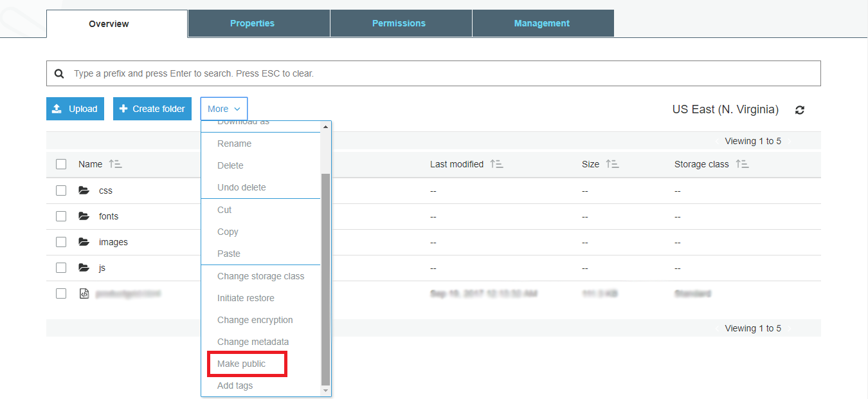Click the Create folder button
The width and height of the screenshot is (868, 399).
(x=152, y=109)
